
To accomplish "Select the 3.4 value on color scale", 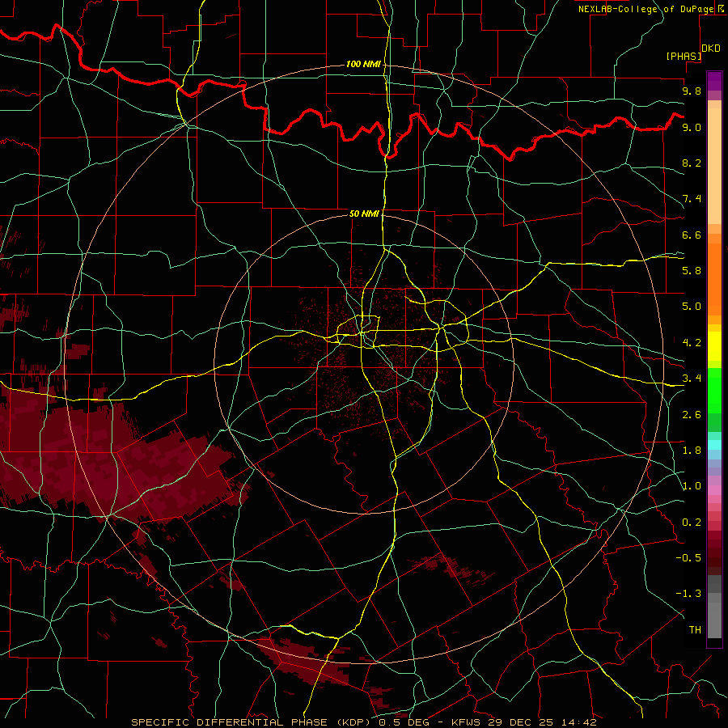I will 692,378.
